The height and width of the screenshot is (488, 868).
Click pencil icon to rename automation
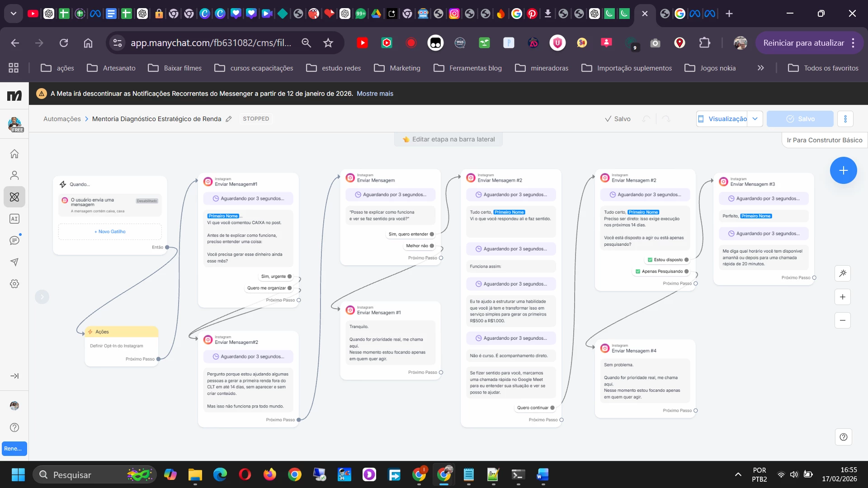coord(229,119)
